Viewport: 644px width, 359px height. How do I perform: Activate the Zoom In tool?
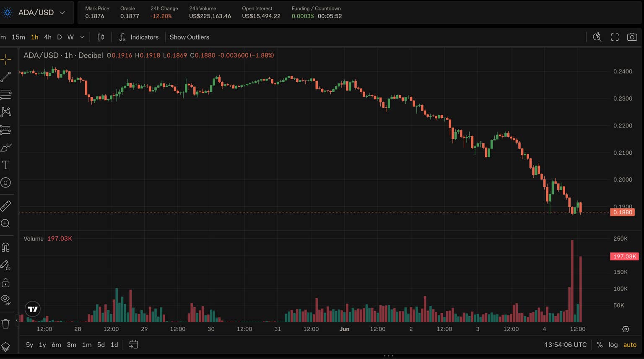pyautogui.click(x=6, y=224)
